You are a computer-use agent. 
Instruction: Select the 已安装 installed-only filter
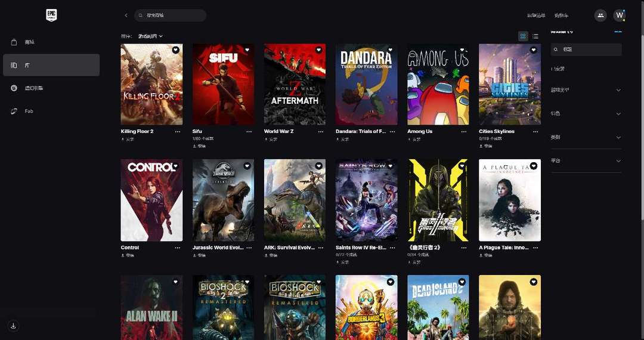(x=558, y=69)
